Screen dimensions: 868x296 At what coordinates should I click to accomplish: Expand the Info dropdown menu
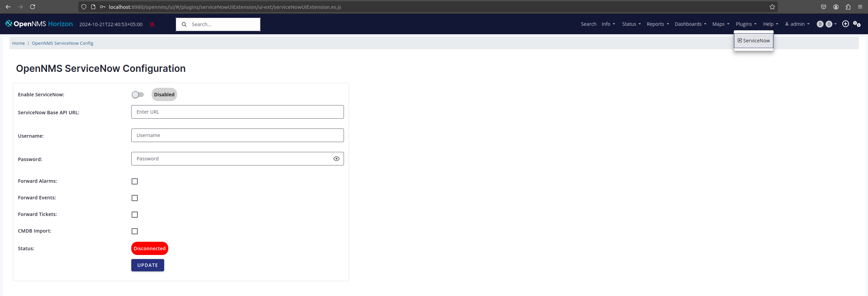[x=608, y=24]
